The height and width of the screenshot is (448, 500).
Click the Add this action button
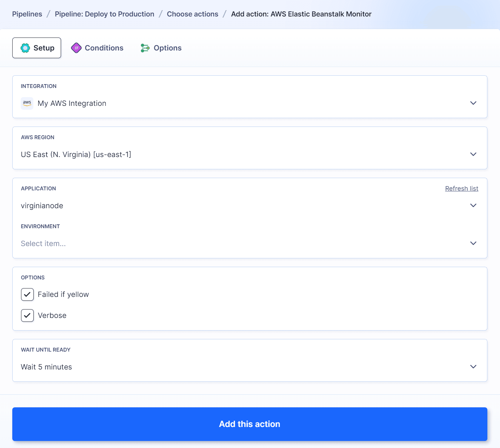coord(249,424)
